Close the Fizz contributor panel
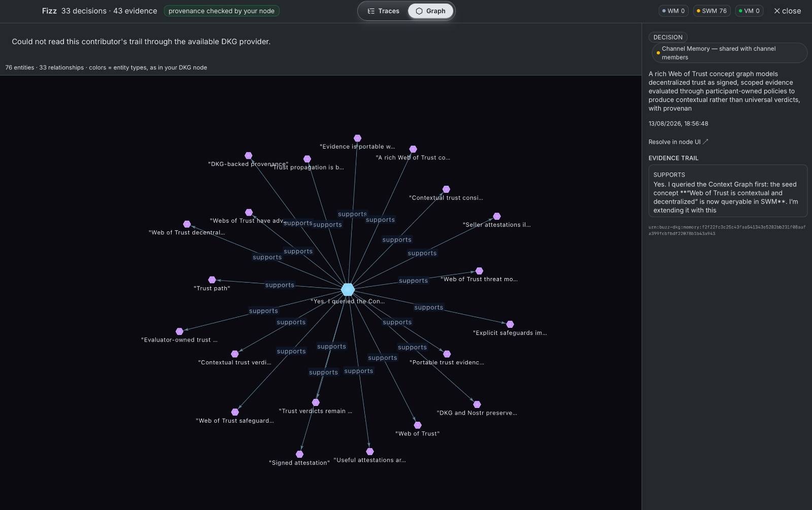Screen dimensions: 812x510 click(787, 11)
